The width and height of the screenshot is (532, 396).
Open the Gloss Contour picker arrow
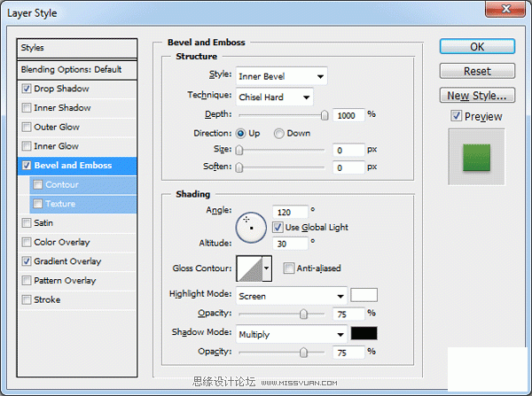coord(267,268)
